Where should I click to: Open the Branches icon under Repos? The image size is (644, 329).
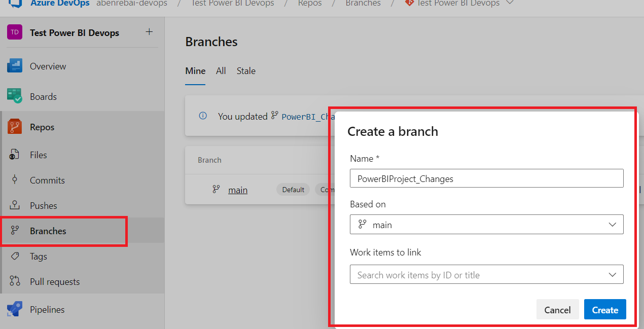(14, 231)
